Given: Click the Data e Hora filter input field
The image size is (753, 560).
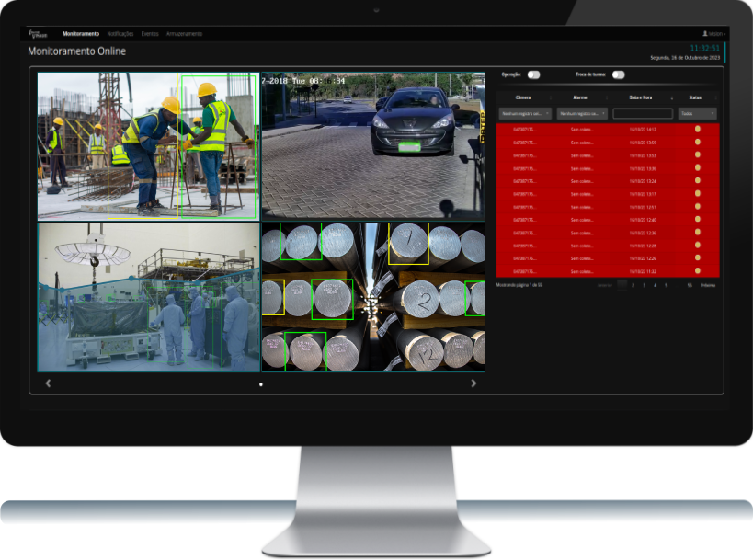Looking at the screenshot, I should click(x=643, y=113).
